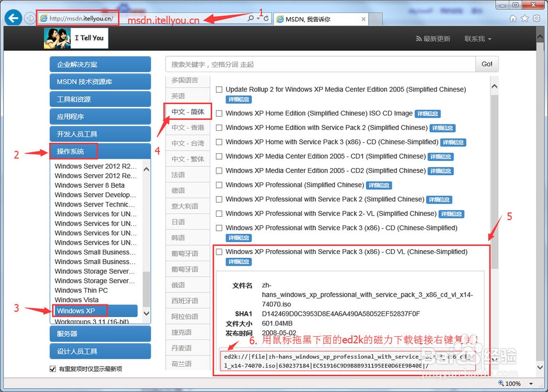Switch to the 韩语 language tab

[187, 238]
